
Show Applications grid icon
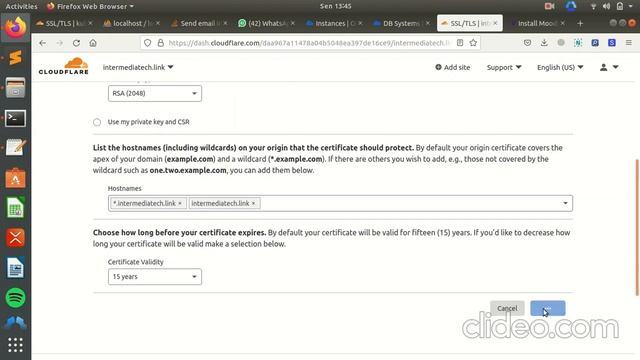pos(16,345)
